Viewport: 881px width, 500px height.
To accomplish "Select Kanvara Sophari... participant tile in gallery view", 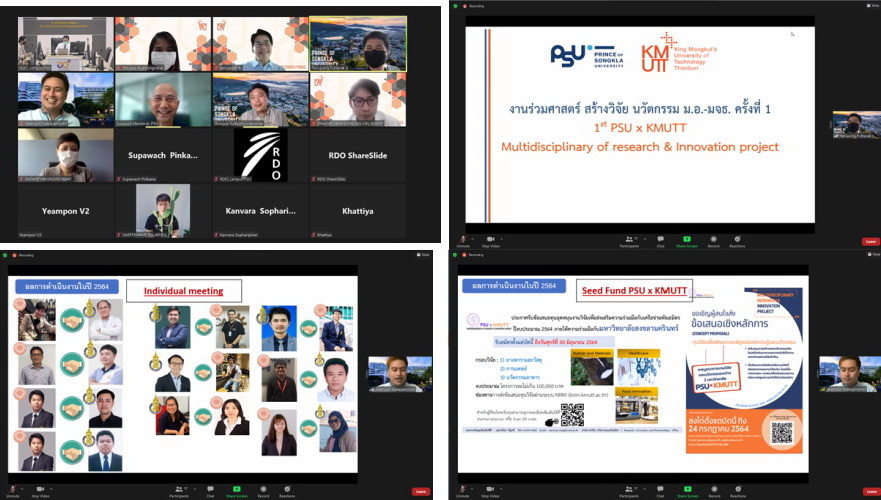I will 261,211.
